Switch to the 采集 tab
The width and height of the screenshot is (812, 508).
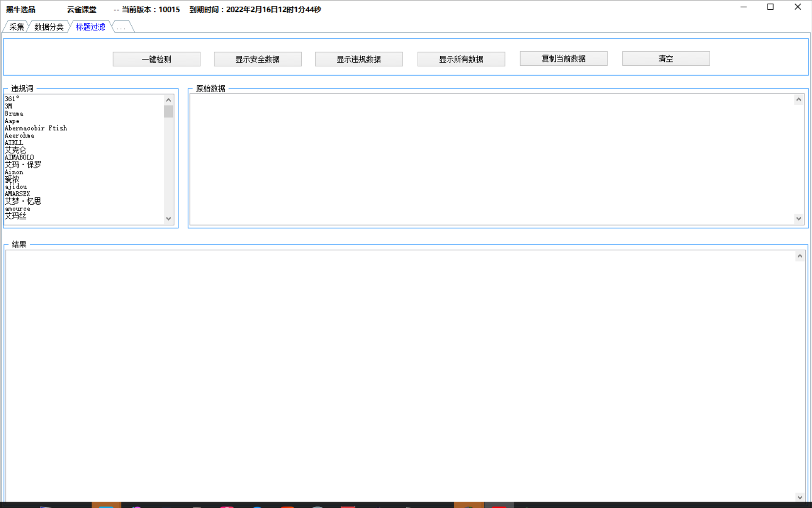(x=17, y=27)
